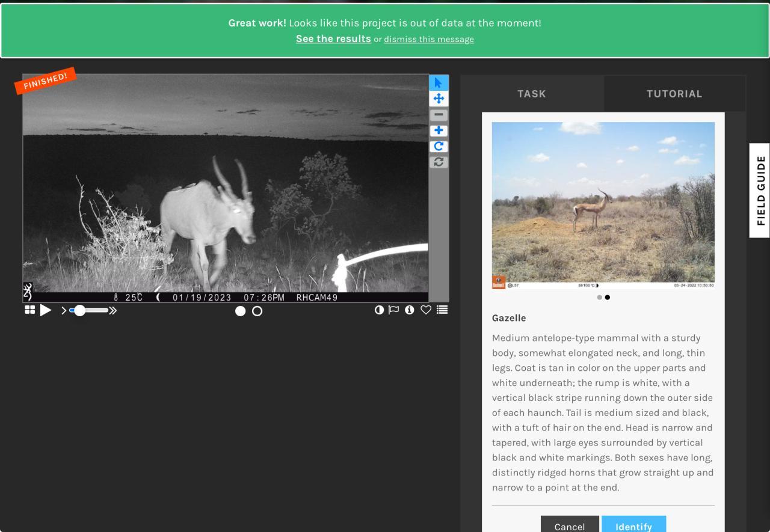Screen dimensions: 770x532
Task: Show first Gazelle example photo dot
Action: pyautogui.click(x=599, y=297)
